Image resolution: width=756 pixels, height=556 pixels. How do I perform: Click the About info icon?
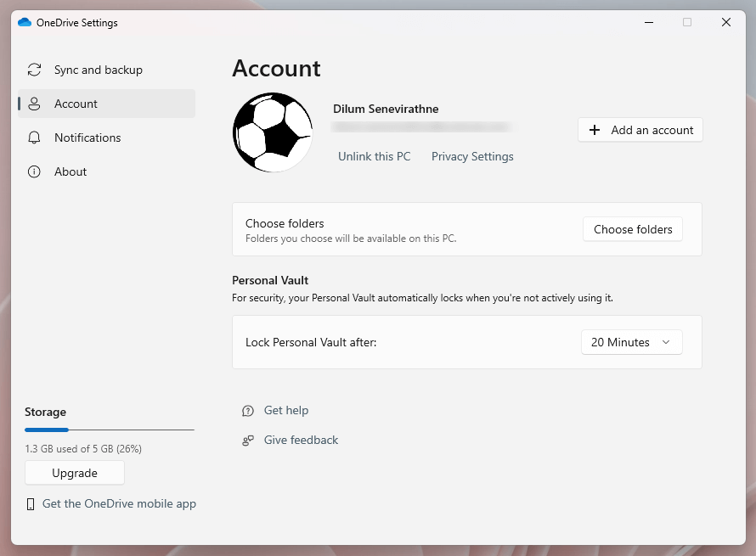pos(34,171)
